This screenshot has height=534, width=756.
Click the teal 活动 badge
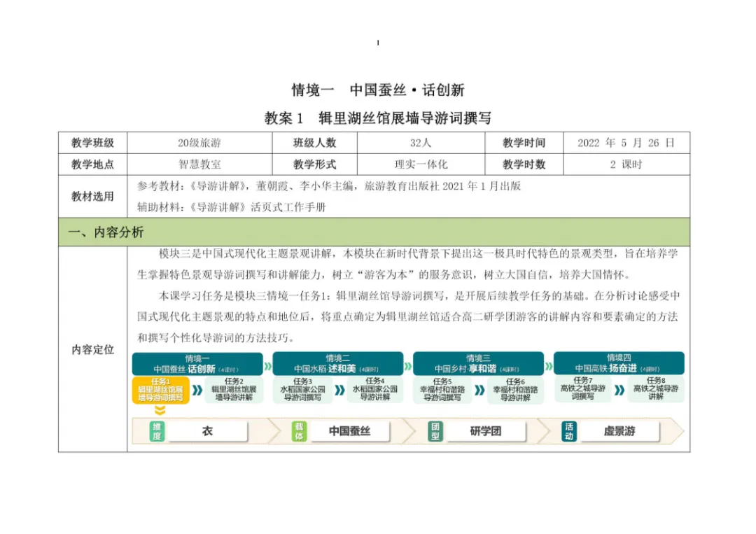pos(569,431)
